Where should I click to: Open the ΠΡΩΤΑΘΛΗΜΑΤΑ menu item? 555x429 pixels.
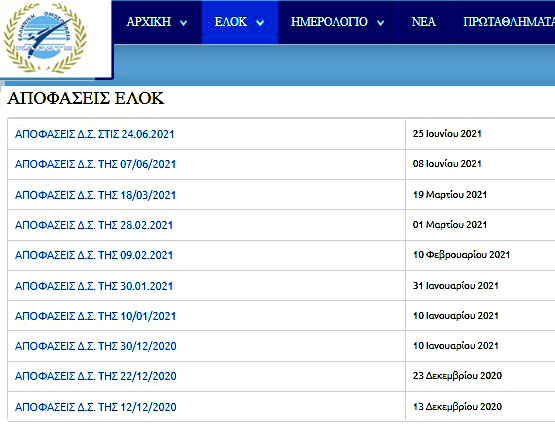pyautogui.click(x=509, y=22)
